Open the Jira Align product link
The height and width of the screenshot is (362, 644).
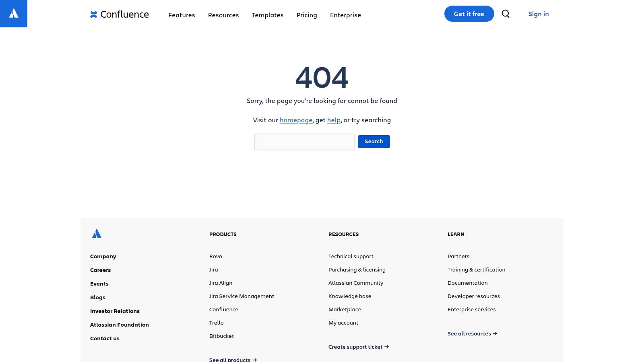(221, 283)
